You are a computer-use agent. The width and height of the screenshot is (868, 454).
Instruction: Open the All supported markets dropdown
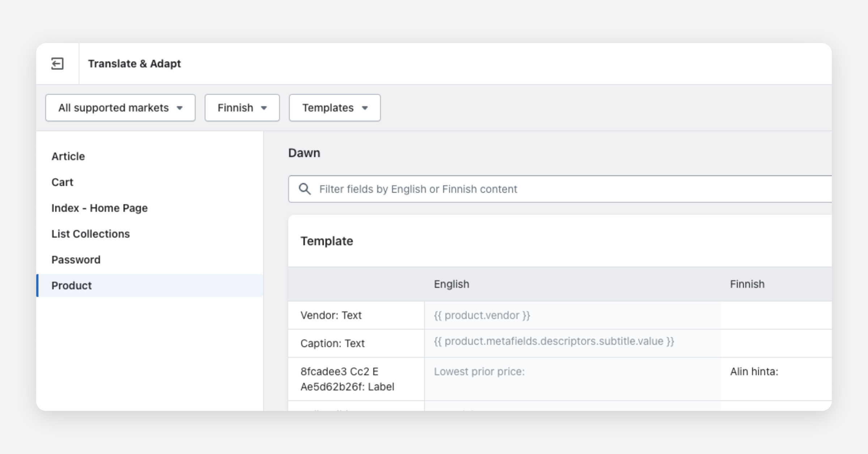[120, 108]
